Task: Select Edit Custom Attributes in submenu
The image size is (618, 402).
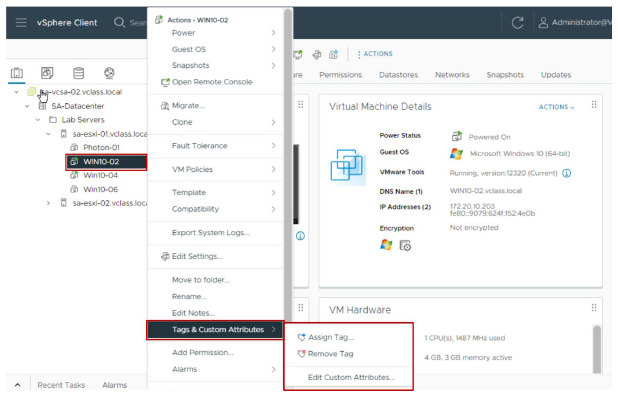Action: (350, 377)
